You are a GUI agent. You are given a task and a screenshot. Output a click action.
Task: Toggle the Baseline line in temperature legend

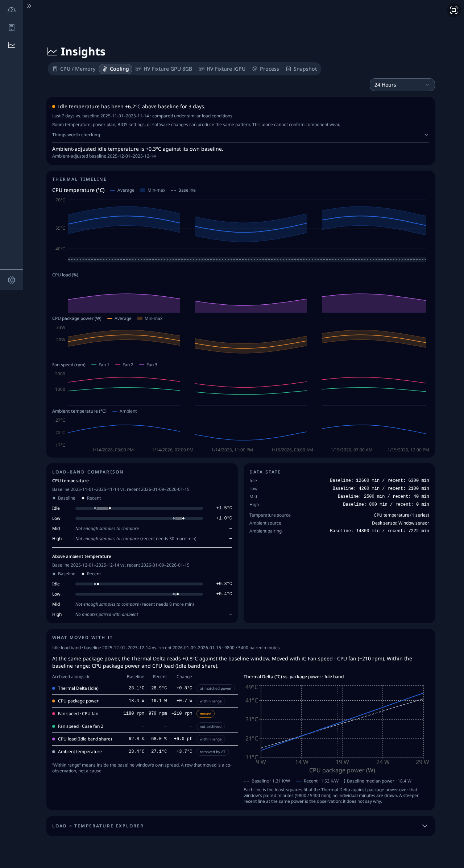183,190
